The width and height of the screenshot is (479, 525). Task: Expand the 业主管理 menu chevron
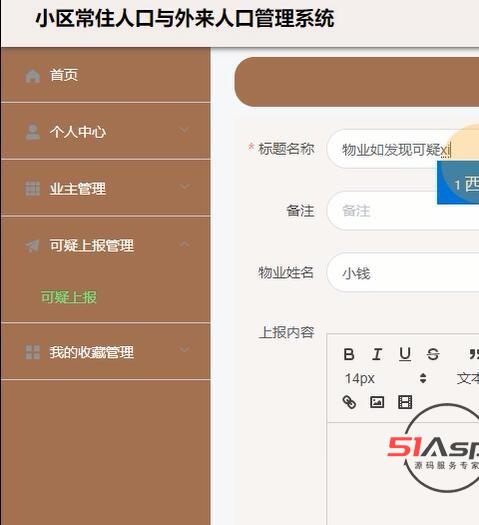[x=184, y=187]
